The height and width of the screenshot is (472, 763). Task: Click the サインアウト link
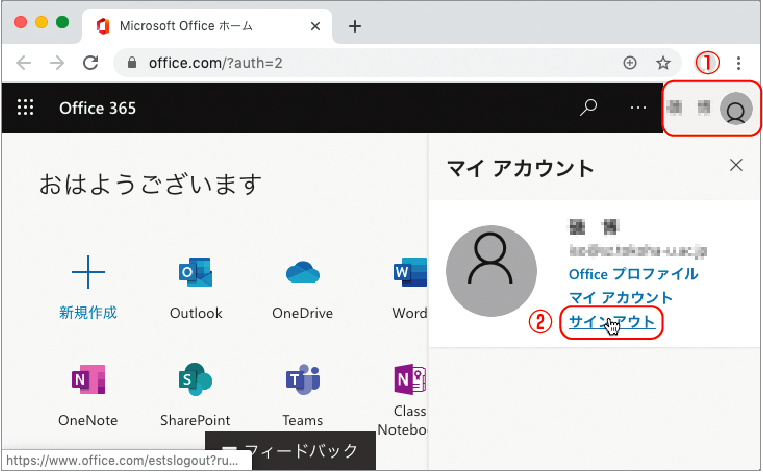[611, 321]
